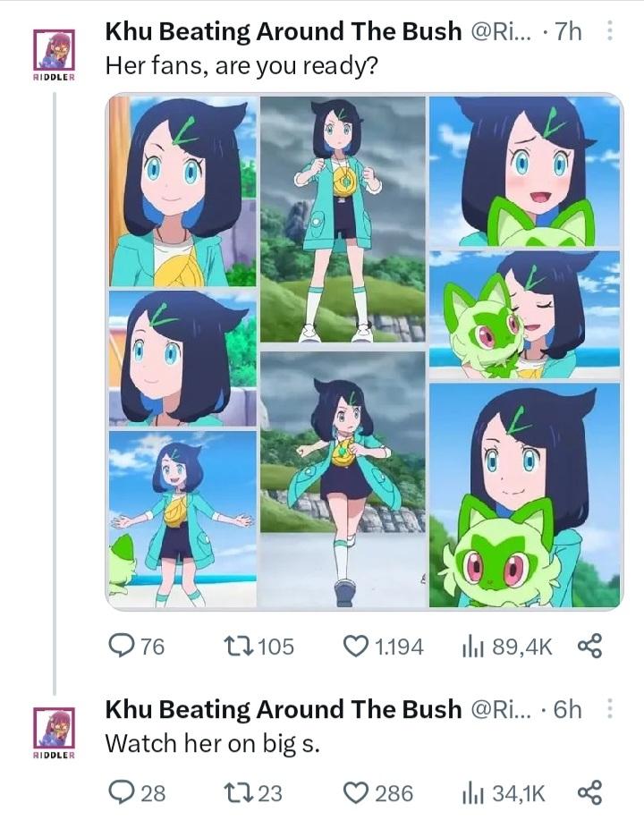Open the top-left collage image of girl smiling
The height and width of the screenshot is (820, 644).
click(x=182, y=191)
